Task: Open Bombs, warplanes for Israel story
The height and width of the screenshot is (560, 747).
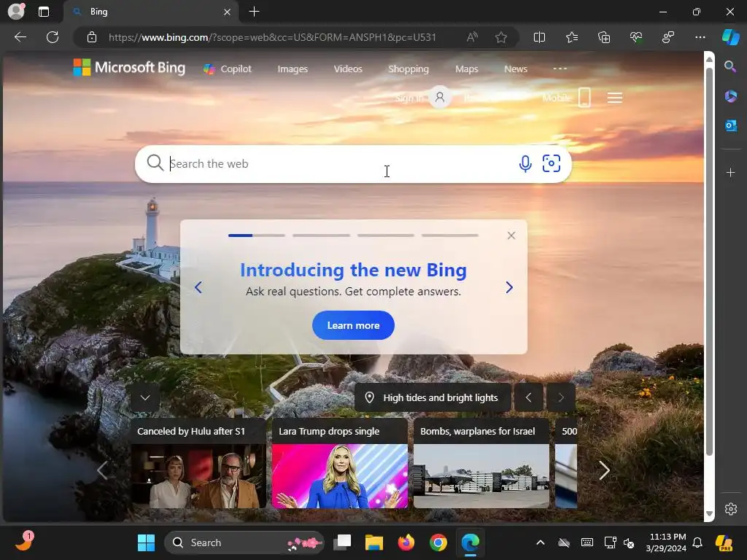Action: (481, 463)
